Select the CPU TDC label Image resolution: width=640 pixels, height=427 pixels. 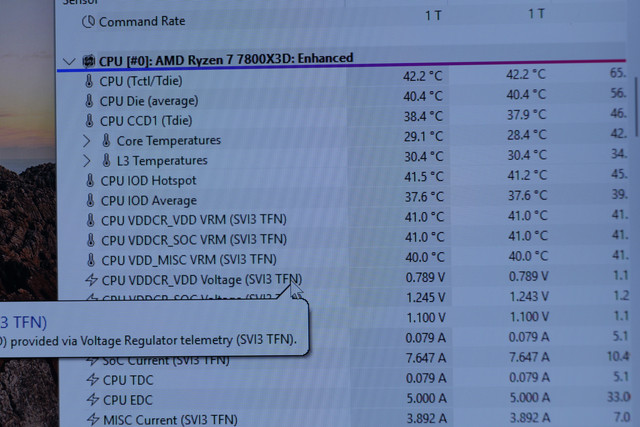tap(128, 380)
